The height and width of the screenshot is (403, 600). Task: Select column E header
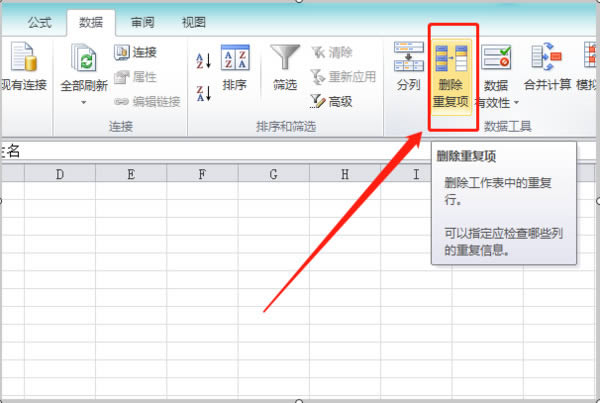click(x=131, y=175)
